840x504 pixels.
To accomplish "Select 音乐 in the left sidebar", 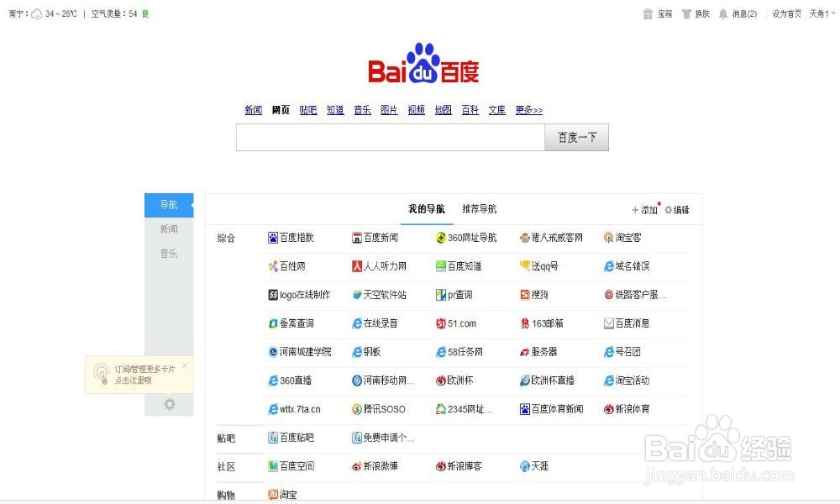I will tap(169, 254).
